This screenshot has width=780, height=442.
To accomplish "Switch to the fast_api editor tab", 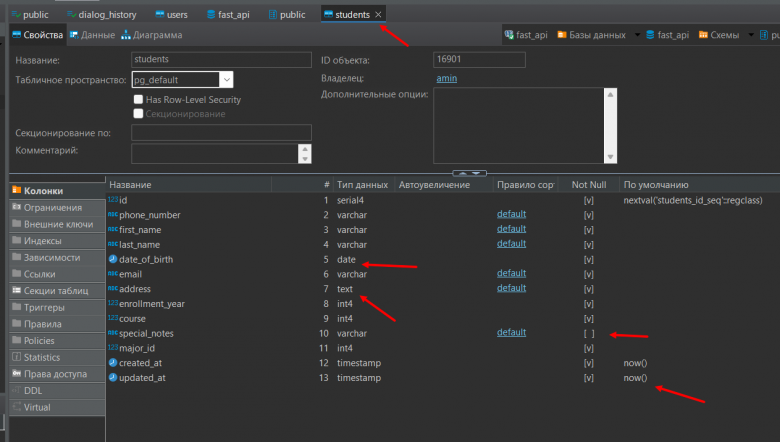I will (x=228, y=15).
